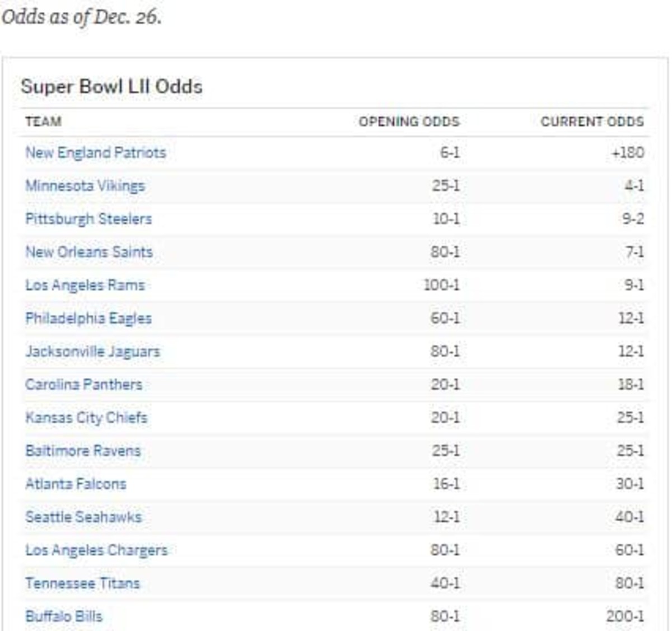Click the Buffalo Bills link
The image size is (672, 631).
64,616
